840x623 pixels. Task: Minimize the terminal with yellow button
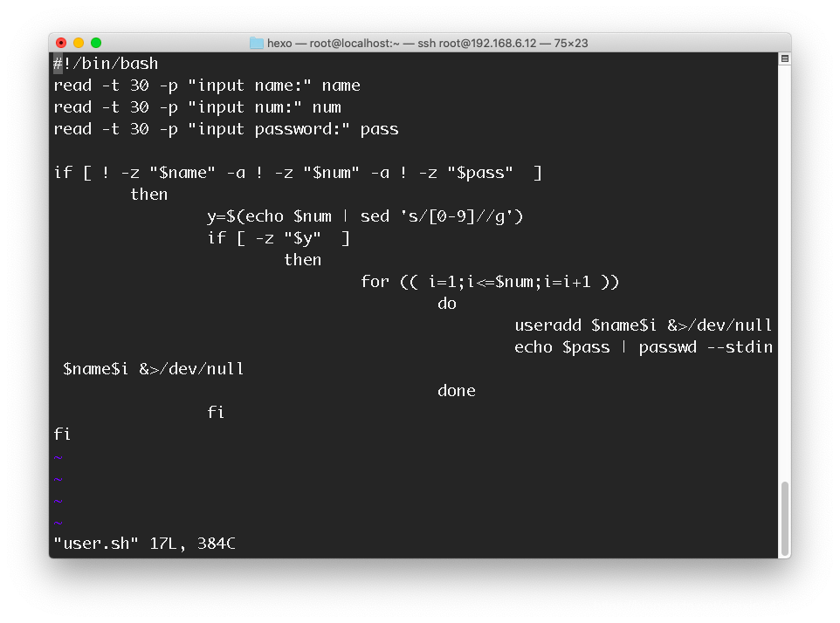79,43
